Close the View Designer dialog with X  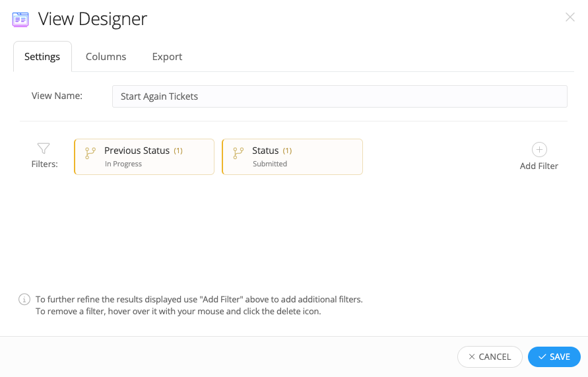click(570, 17)
